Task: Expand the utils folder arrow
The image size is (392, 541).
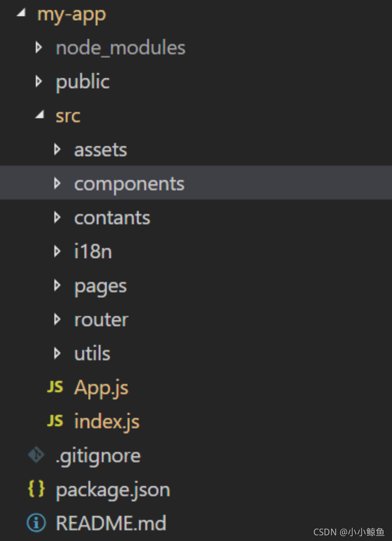Action: (57, 353)
